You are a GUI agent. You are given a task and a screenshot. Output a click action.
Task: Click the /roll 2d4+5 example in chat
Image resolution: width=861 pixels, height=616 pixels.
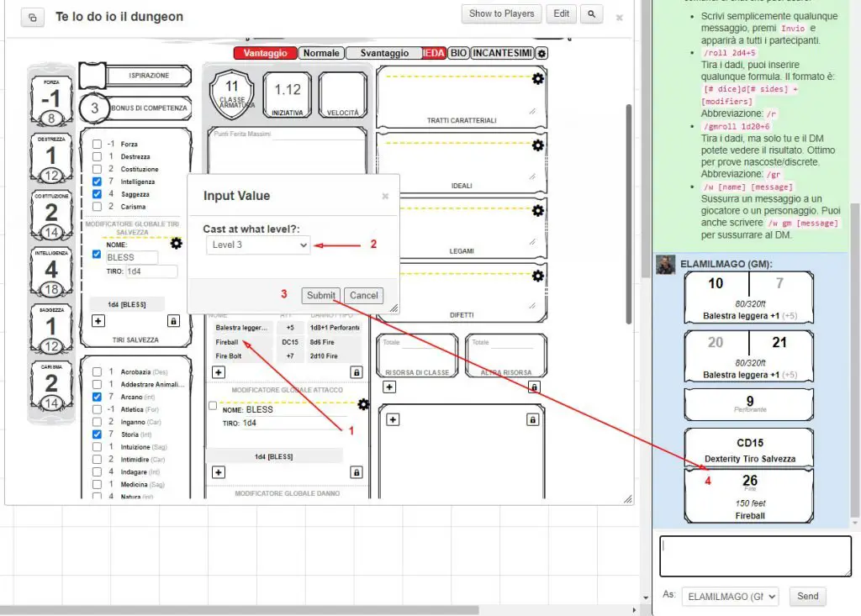click(729, 53)
